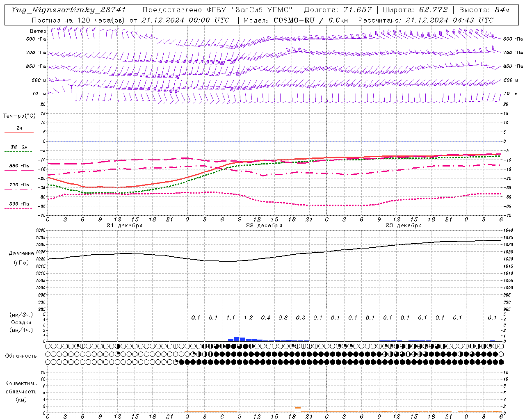Click the station title Yug_Nignesortimky_23741
Viewport: 525px width, 420px height.
68,10
